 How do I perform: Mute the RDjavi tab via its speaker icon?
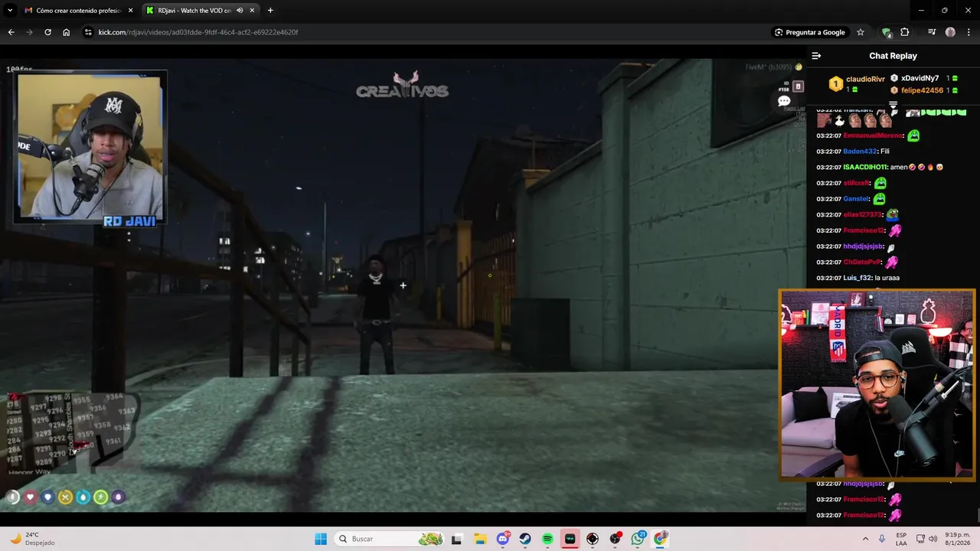pos(240,11)
